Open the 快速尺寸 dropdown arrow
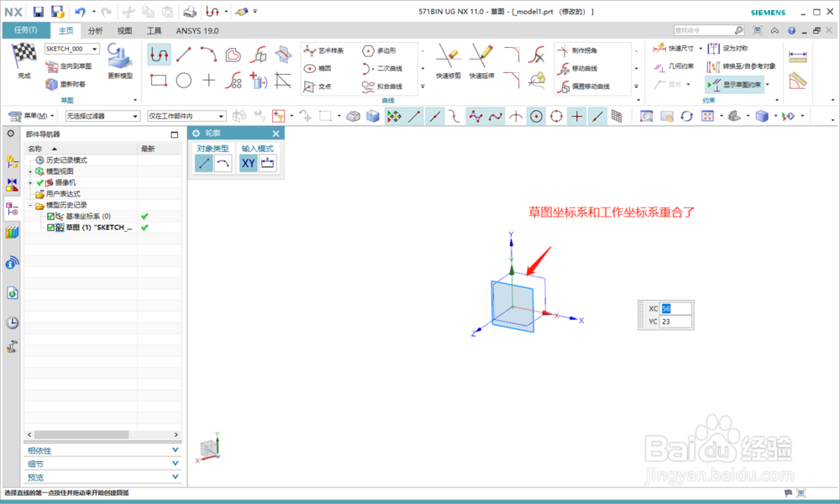This screenshot has width=840, height=504. pyautogui.click(x=701, y=49)
